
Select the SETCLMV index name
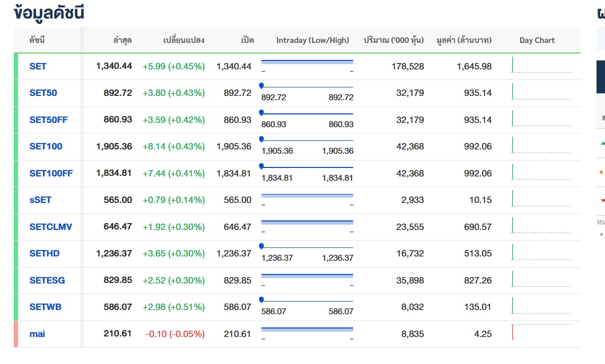50,227
